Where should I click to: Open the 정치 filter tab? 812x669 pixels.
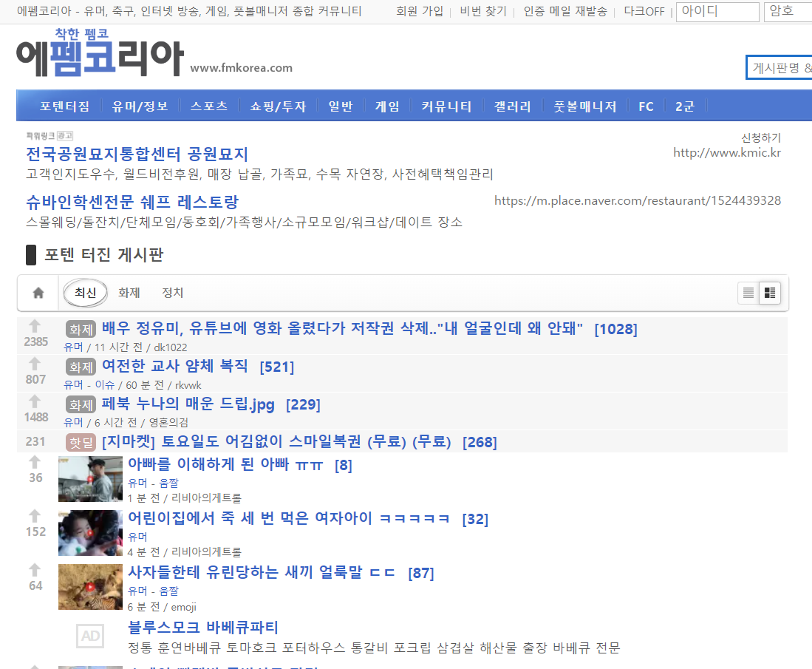(x=172, y=293)
